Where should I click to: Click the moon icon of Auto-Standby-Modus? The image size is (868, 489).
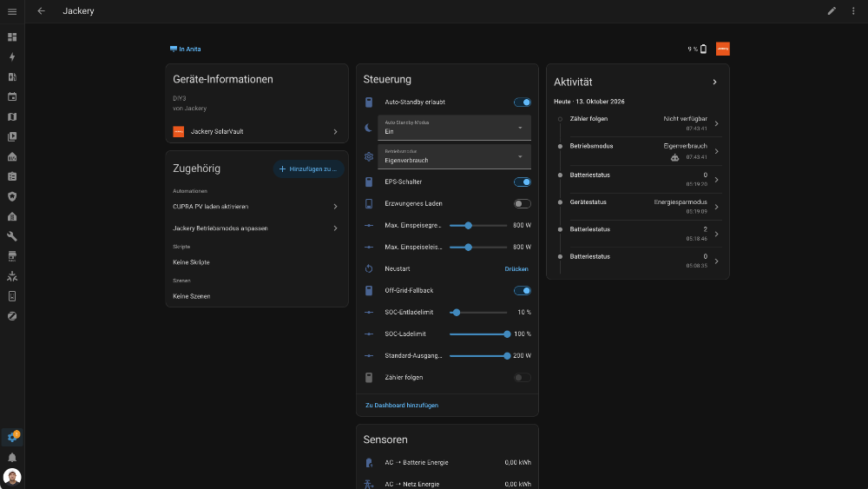[369, 128]
